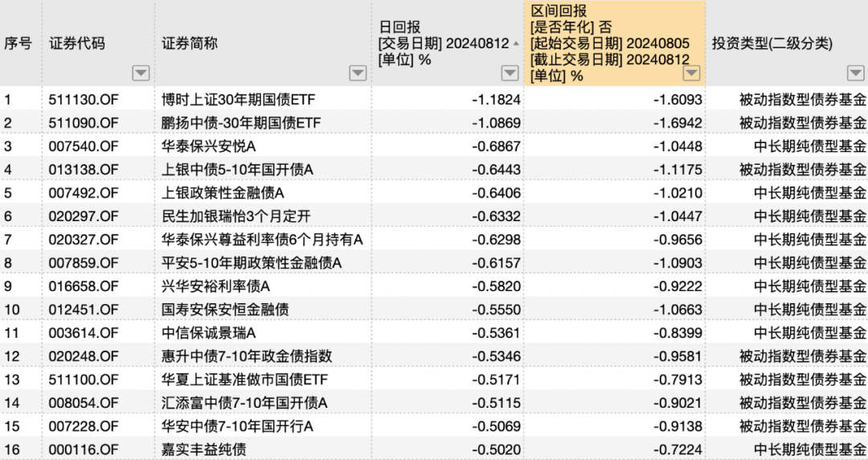The height and width of the screenshot is (460, 868).
Task: Select code cell 511100.OF
Action: 84,380
